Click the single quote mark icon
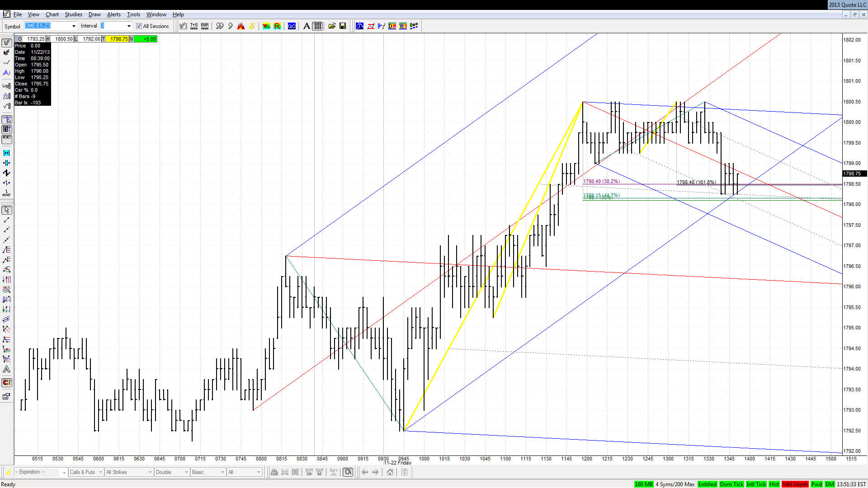This screenshot has width=868, height=488. pos(231,26)
